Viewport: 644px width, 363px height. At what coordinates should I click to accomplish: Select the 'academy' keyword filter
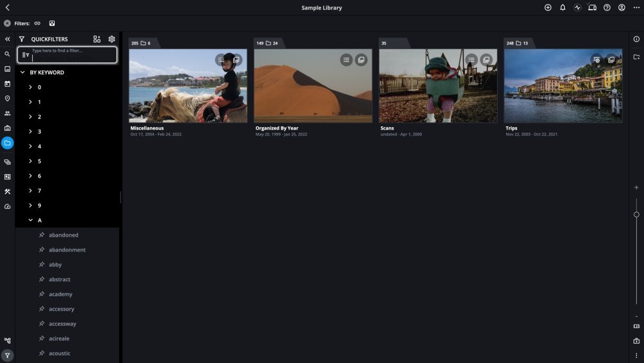coord(61,295)
